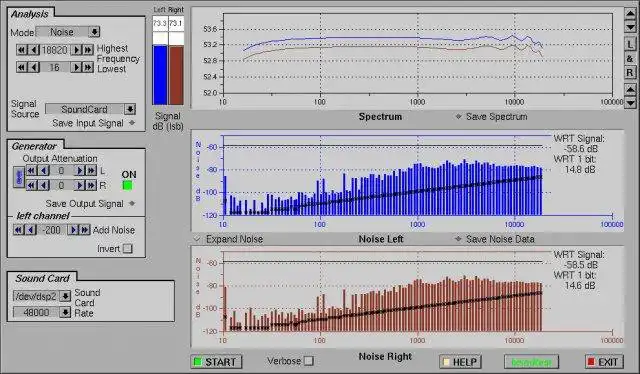Open the 48000 sample rate dropdown

pos(42,312)
